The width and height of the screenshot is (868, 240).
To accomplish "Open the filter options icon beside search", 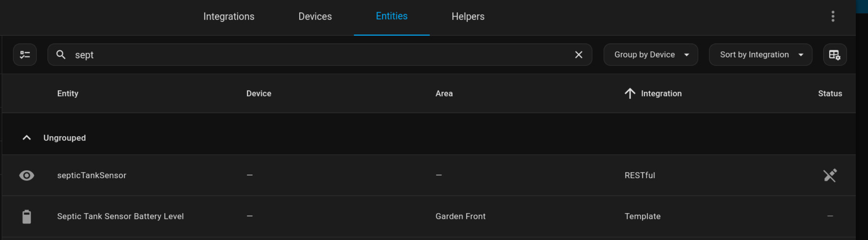I will tap(25, 55).
